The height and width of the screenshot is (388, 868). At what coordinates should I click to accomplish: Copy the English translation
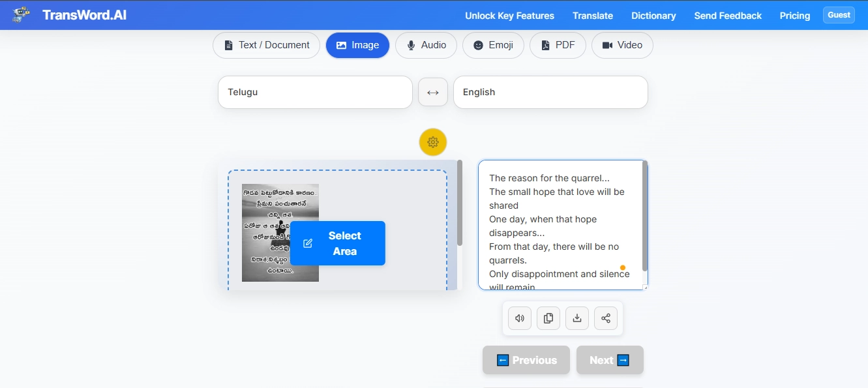(548, 318)
